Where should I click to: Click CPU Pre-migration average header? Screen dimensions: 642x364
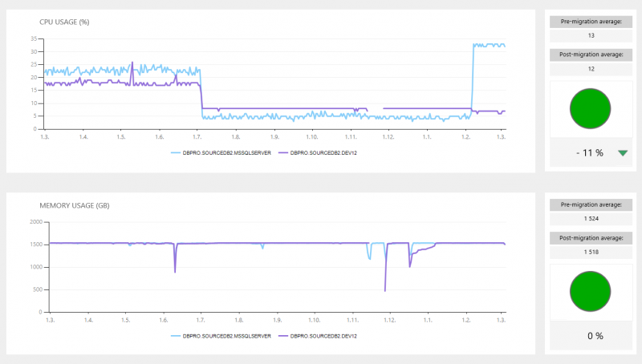coord(591,22)
